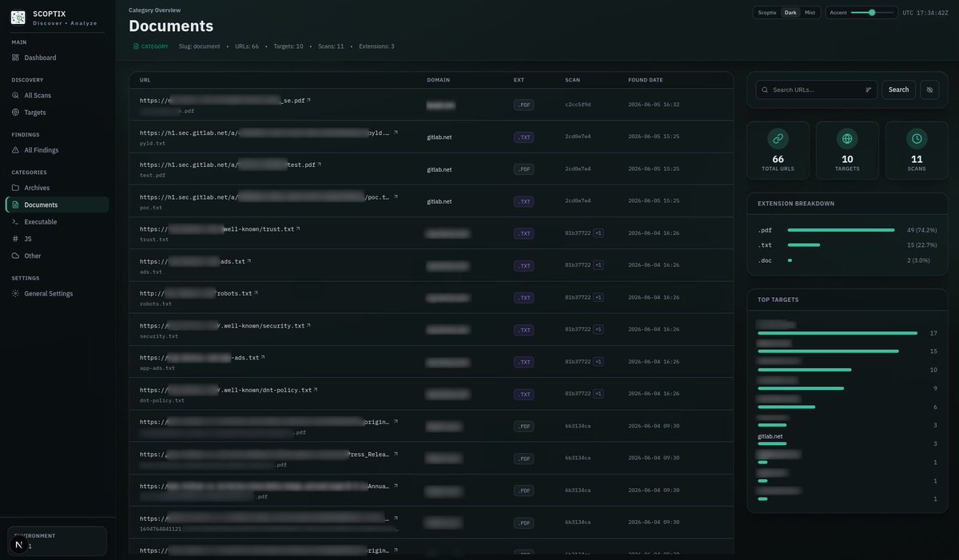Open external link for test.pdf URL
Image resolution: width=959 pixels, height=560 pixels.
[319, 165]
